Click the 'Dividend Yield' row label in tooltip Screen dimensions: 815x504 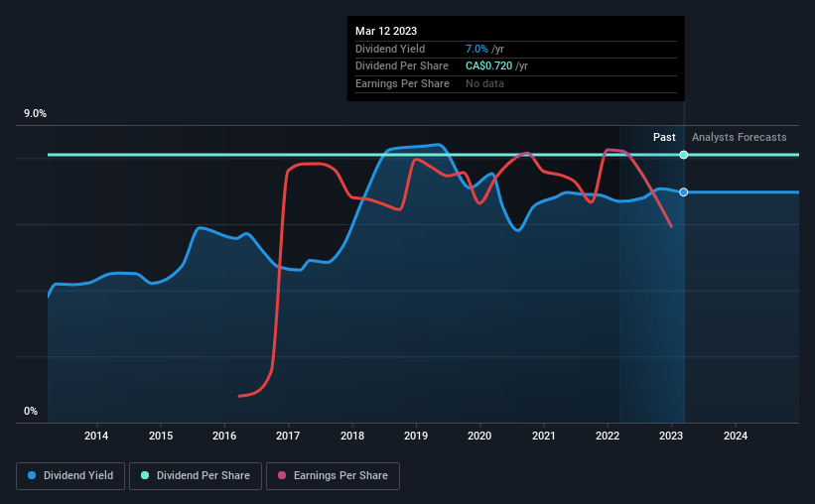(x=390, y=49)
